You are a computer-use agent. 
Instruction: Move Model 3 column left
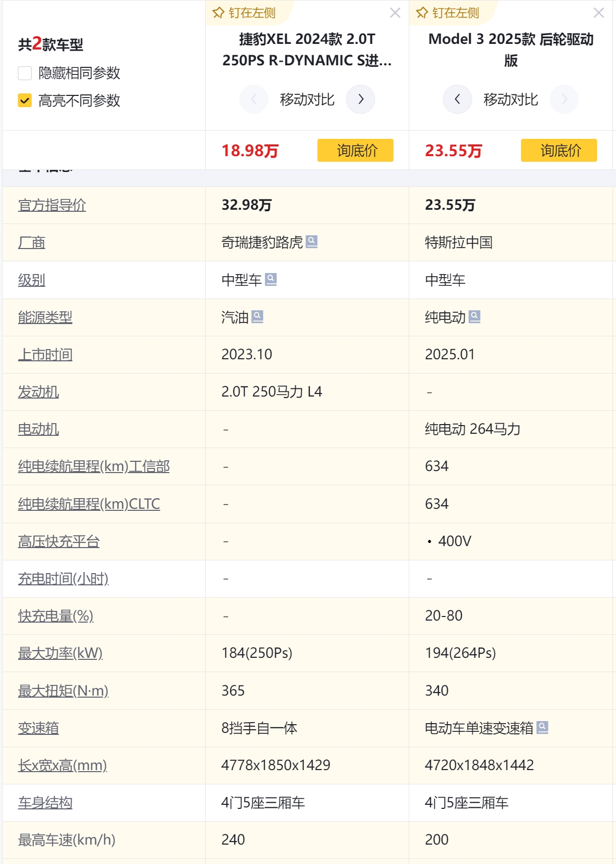[457, 99]
